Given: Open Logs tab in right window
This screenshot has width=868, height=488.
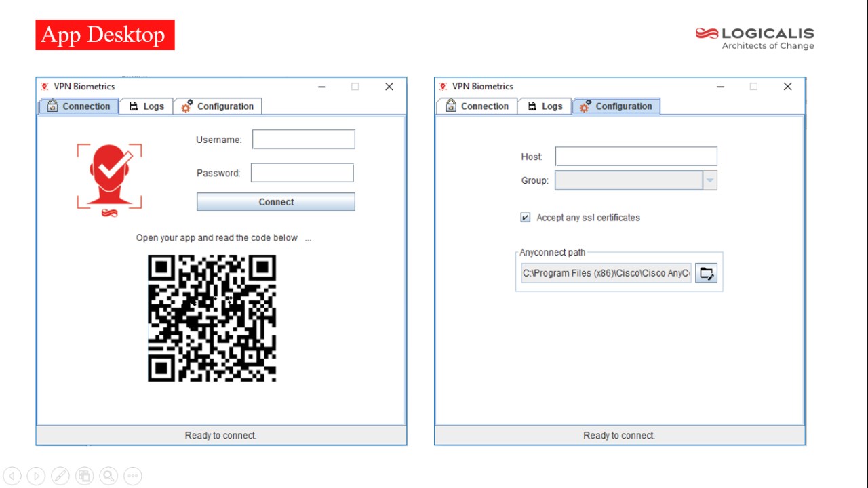Looking at the screenshot, I should [545, 106].
